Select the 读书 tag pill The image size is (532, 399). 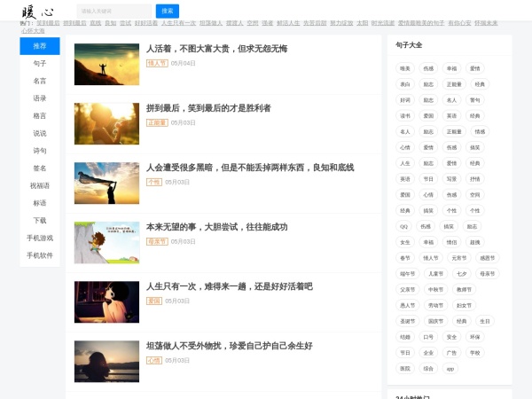click(x=405, y=115)
